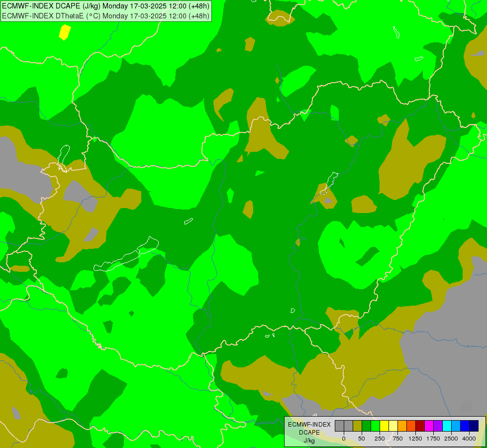Click the elongated Lake Balaton outline
The height and width of the screenshot is (448, 487).
(126, 254)
